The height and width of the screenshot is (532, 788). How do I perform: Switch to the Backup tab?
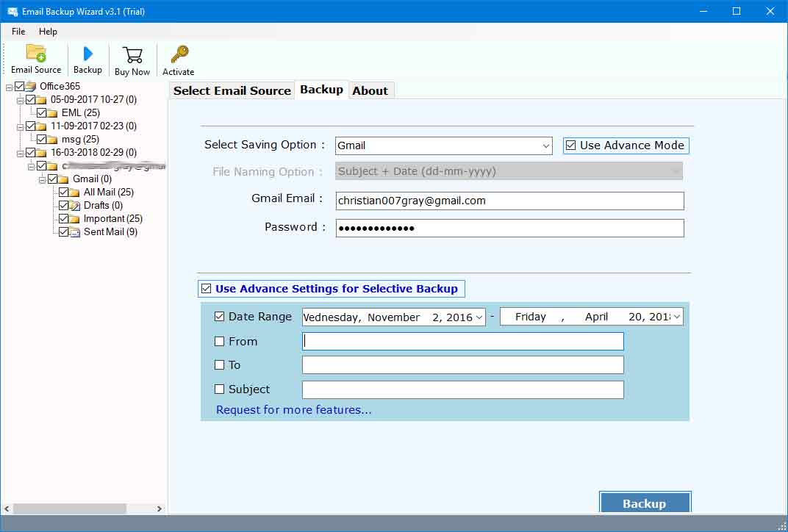pos(322,90)
